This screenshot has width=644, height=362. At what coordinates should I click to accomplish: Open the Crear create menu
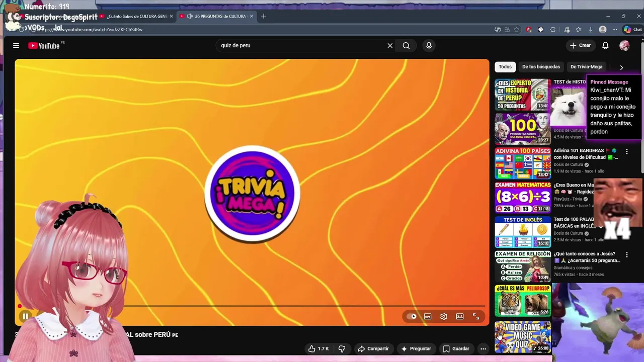pyautogui.click(x=581, y=45)
